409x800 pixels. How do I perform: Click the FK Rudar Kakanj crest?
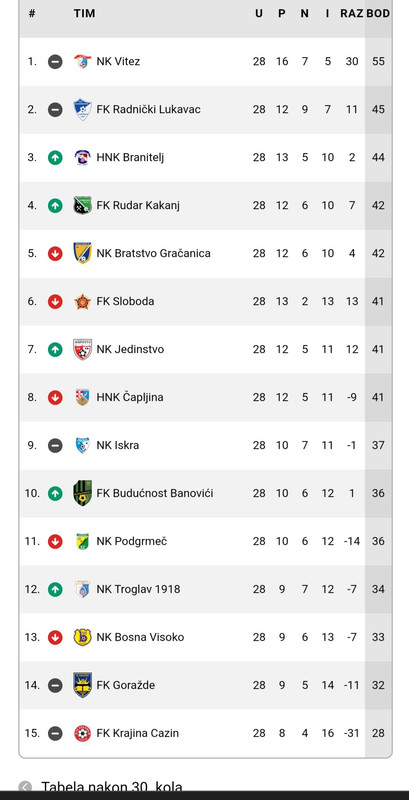(x=82, y=206)
